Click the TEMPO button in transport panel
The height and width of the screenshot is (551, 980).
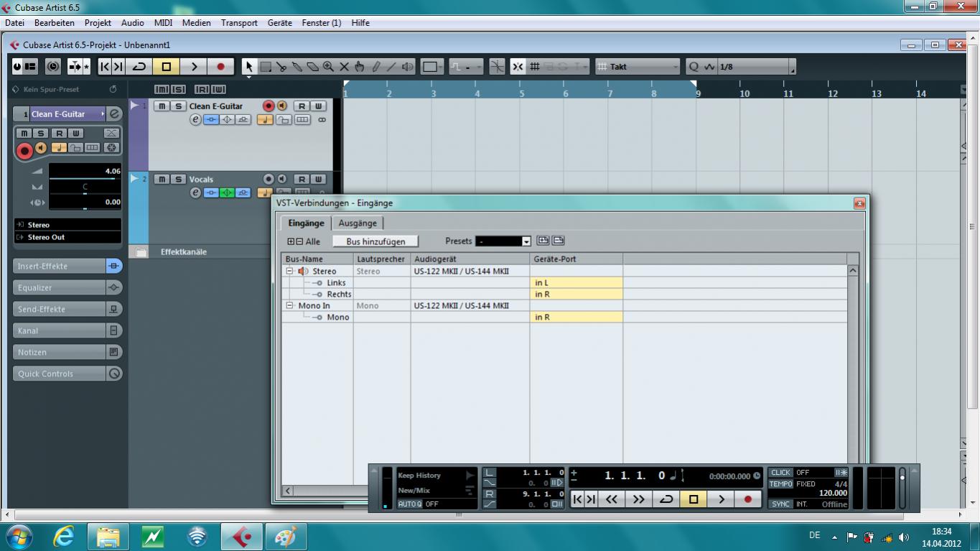point(780,484)
